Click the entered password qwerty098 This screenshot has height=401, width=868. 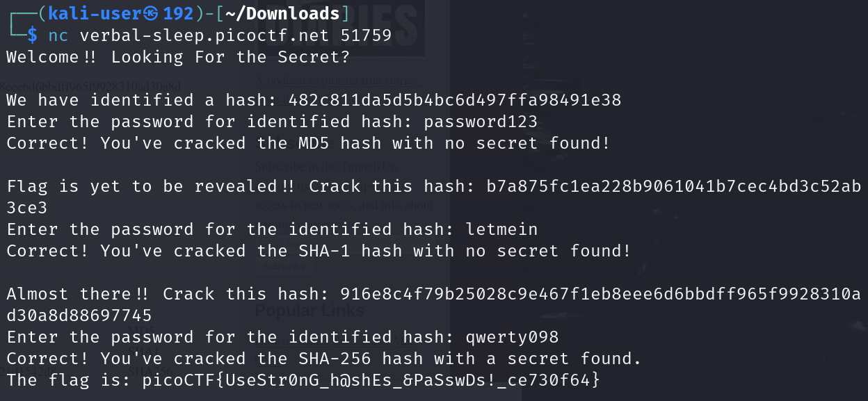tap(512, 337)
